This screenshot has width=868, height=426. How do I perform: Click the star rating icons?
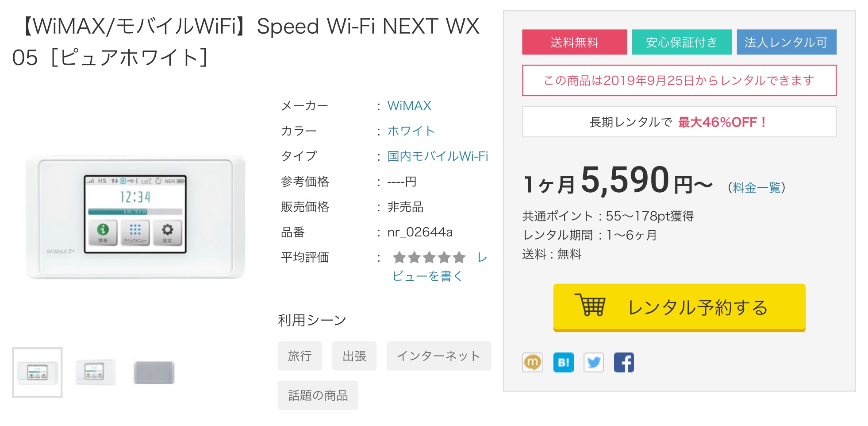click(429, 257)
